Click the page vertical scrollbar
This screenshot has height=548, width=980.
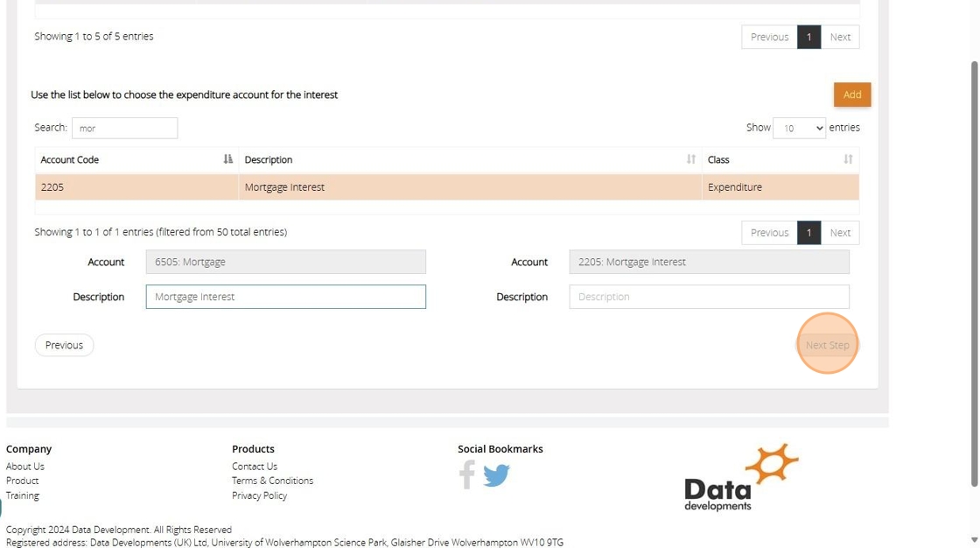coord(974,274)
